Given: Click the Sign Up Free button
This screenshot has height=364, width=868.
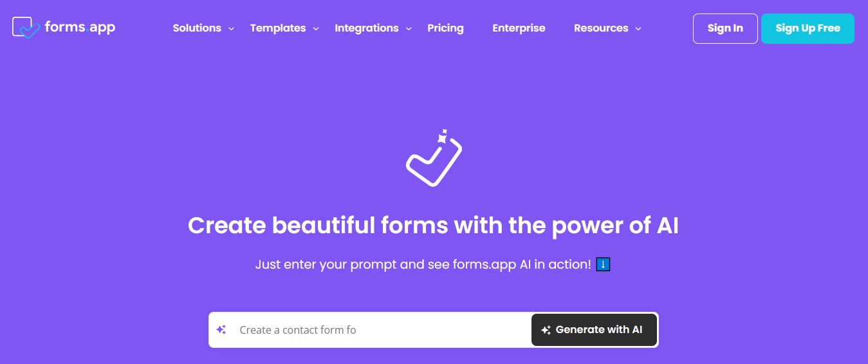Looking at the screenshot, I should pyautogui.click(x=808, y=28).
